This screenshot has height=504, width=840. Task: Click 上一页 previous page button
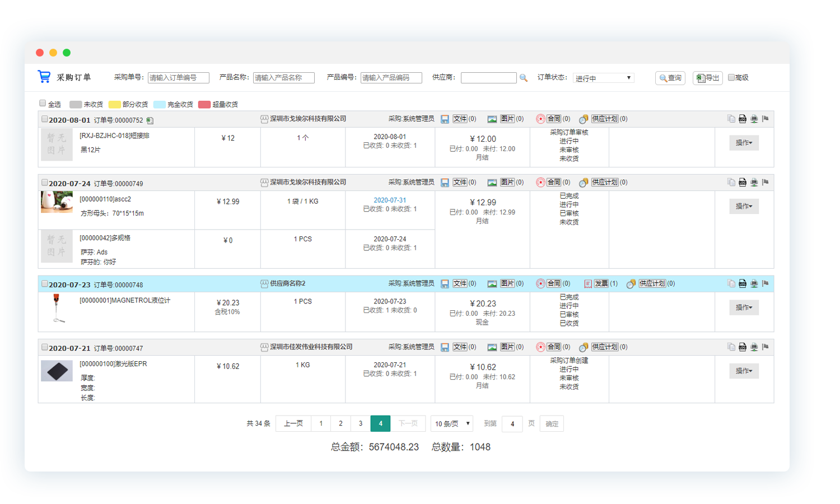[x=293, y=424]
